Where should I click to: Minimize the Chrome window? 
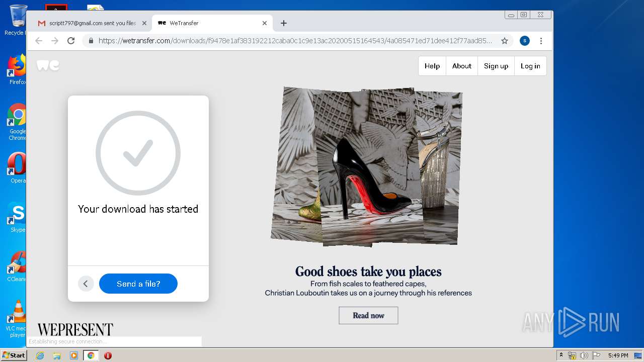[511, 15]
